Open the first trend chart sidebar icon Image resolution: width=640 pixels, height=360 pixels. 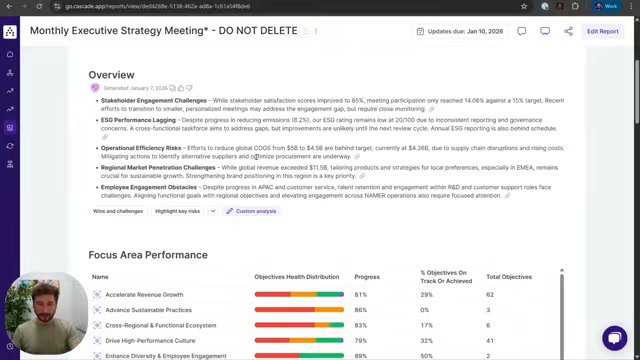[10, 91]
